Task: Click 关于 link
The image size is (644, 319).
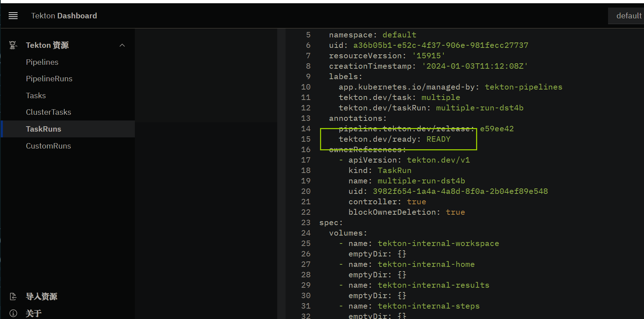Action: 34,314
